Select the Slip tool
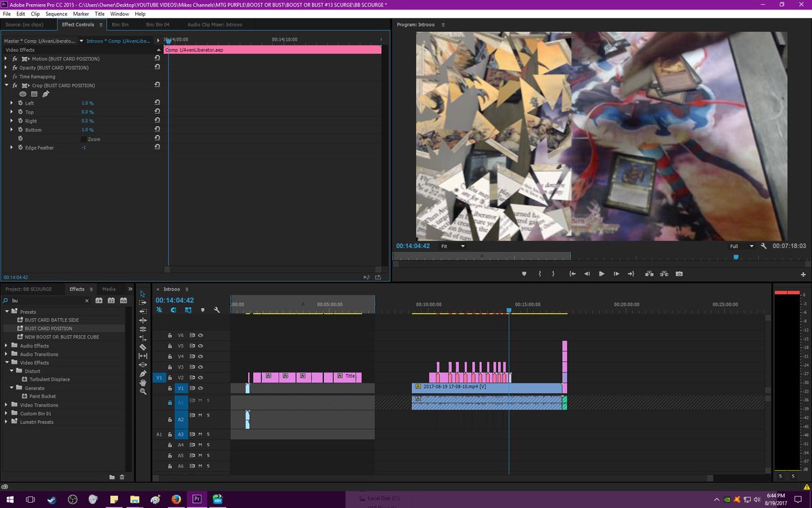812x508 pixels. click(143, 356)
